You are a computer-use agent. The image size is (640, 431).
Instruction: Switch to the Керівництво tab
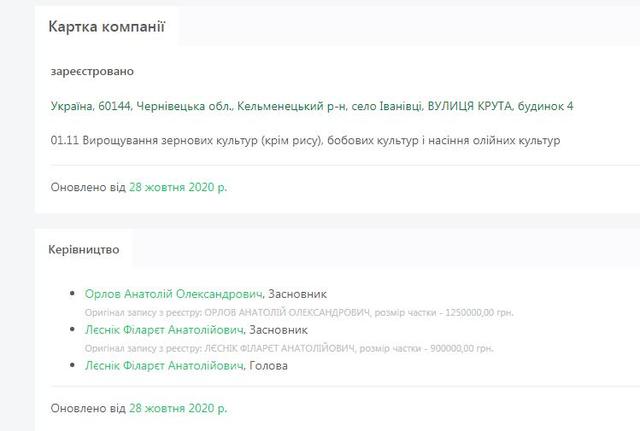[x=84, y=249]
